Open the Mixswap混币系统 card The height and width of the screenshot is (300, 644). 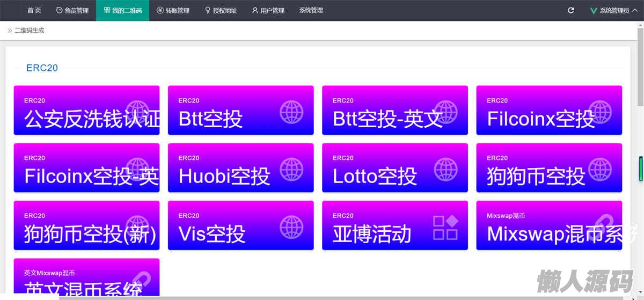549,225
